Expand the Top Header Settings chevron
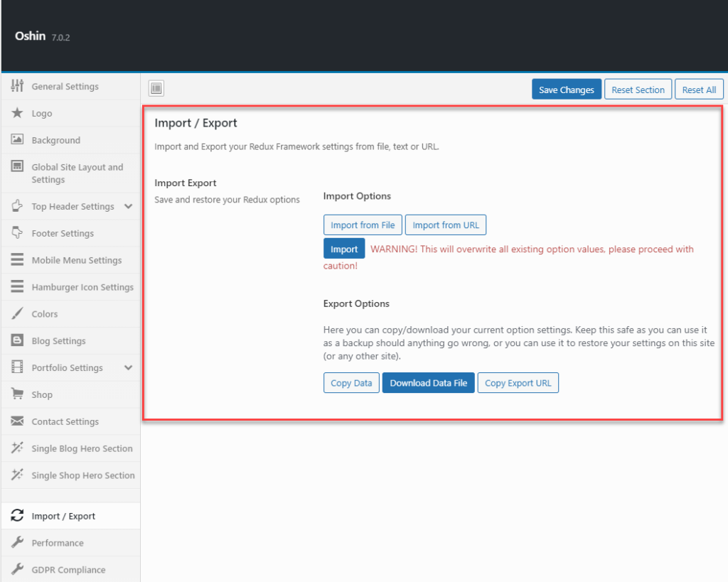This screenshot has height=582, width=728. [x=129, y=206]
